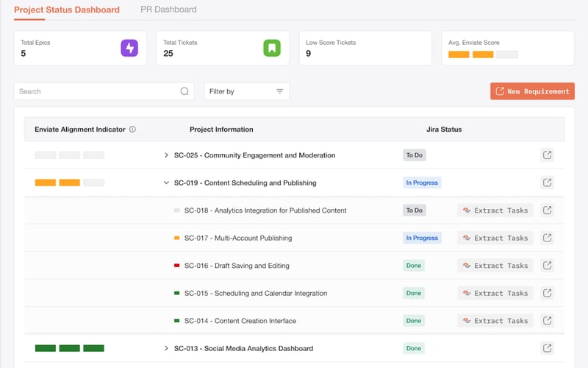This screenshot has height=368, width=588.
Task: Click the info icon beside Enviate Alignment Indicator
Action: coord(132,130)
